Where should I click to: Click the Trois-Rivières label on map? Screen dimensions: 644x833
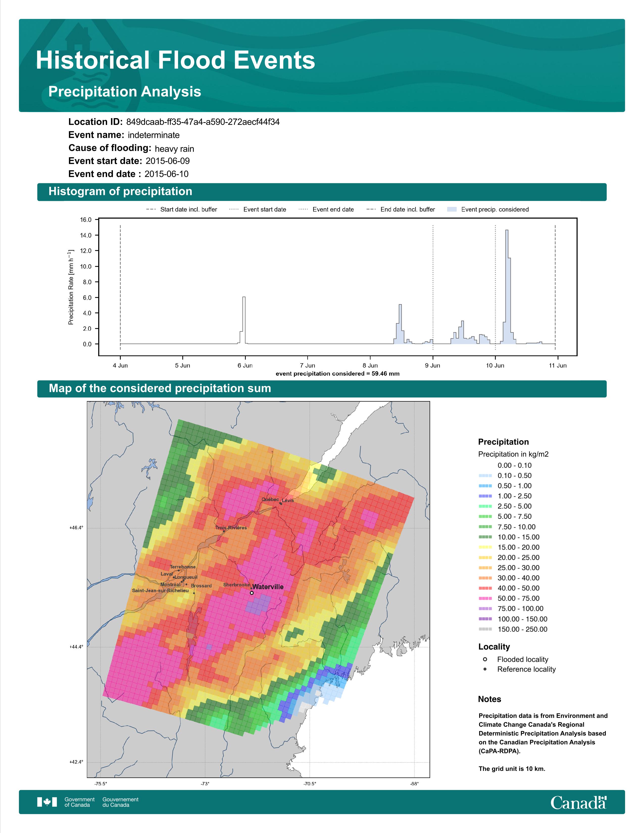231,528
